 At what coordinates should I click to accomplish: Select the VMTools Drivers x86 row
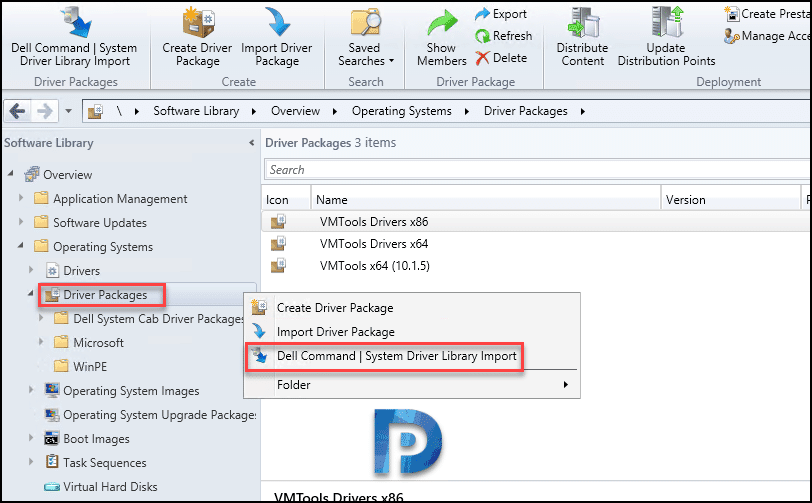tap(537, 221)
